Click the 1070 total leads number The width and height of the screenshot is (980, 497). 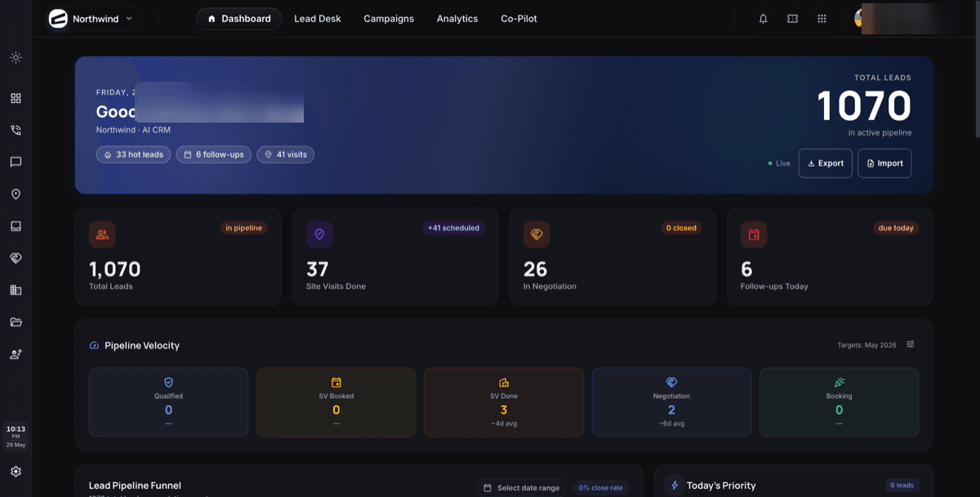pyautogui.click(x=864, y=106)
